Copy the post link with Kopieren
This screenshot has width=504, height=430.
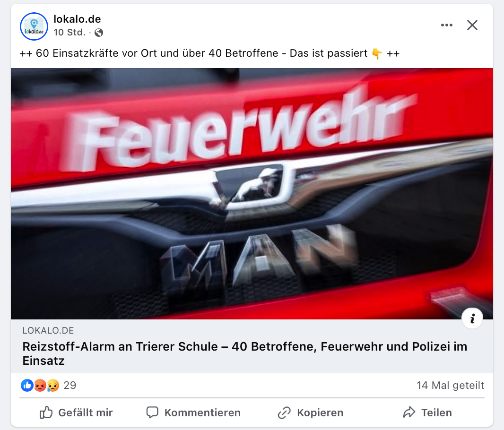coord(311,413)
